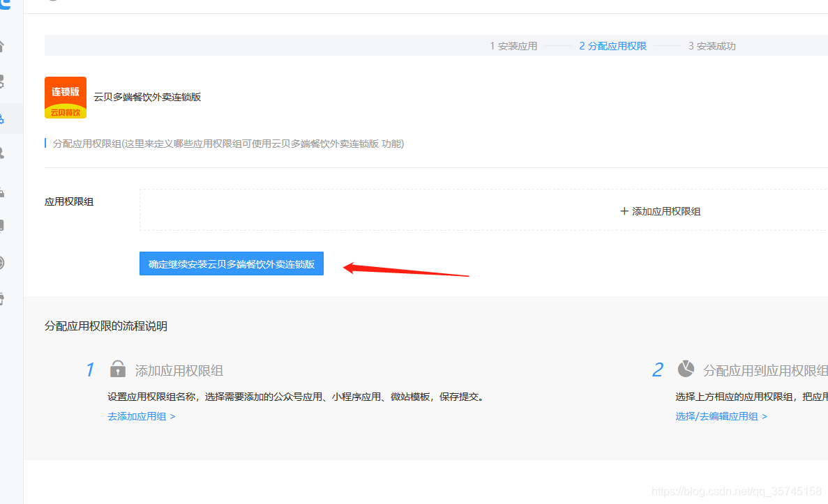Click the step 2 title 分配应用到应用权限组
The height and width of the screenshot is (504, 828).
766,370
